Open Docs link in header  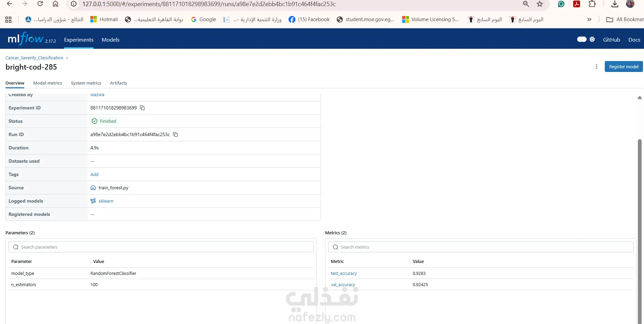click(634, 40)
